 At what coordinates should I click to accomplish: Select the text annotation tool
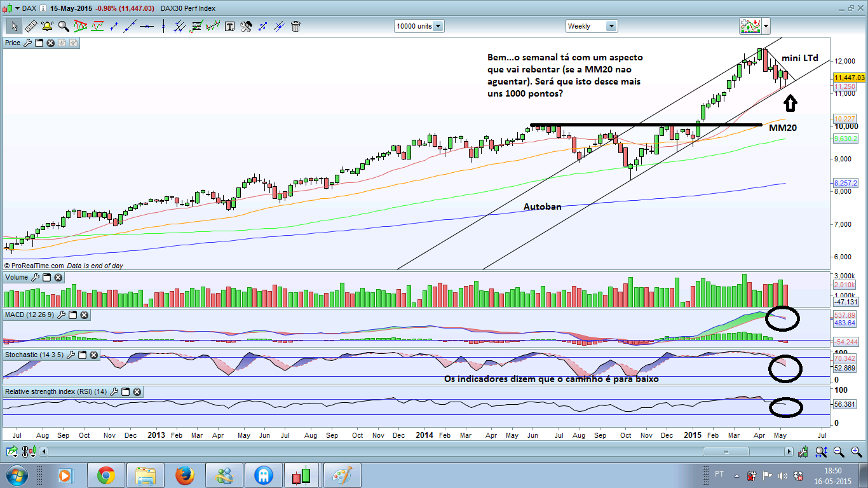pyautogui.click(x=229, y=27)
